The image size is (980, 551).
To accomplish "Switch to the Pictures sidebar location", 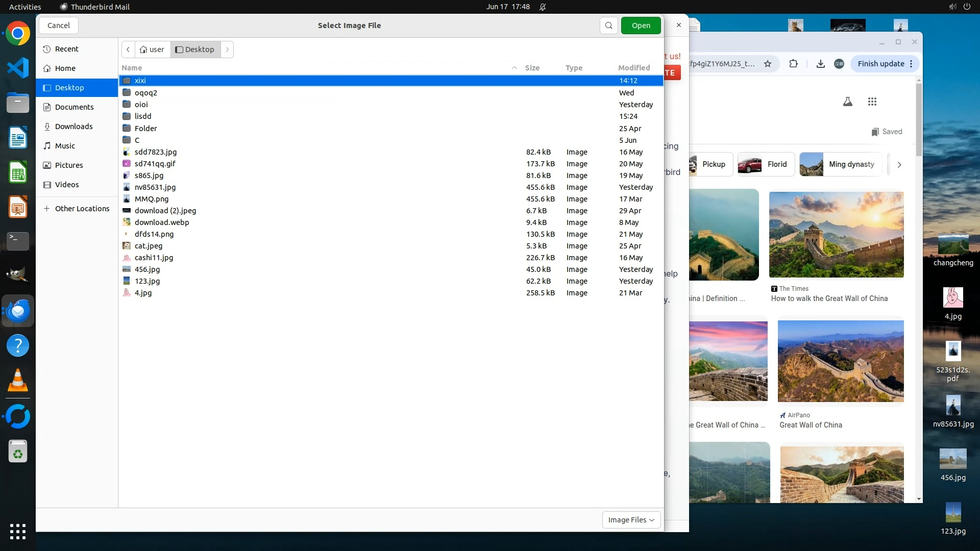I will pyautogui.click(x=69, y=165).
